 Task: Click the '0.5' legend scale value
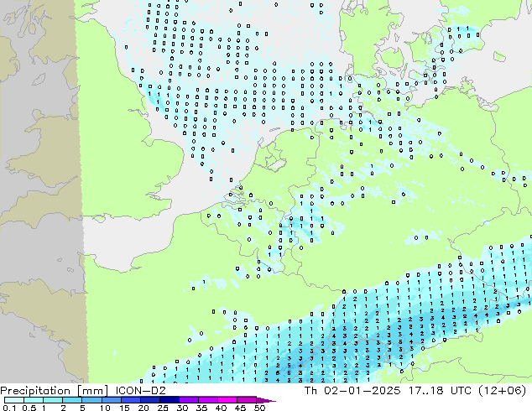click(x=29, y=408)
